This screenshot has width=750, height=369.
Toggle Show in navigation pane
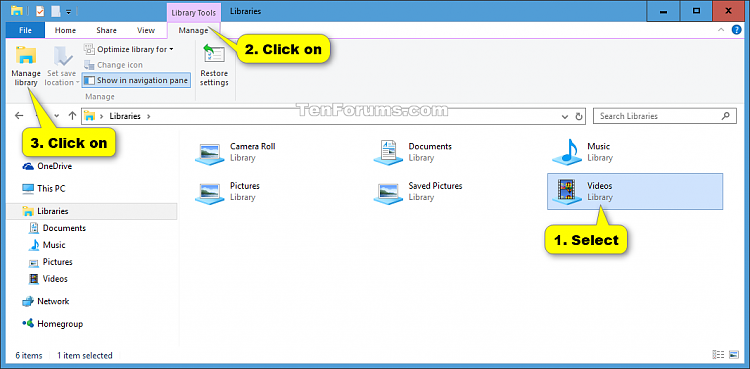click(x=136, y=80)
